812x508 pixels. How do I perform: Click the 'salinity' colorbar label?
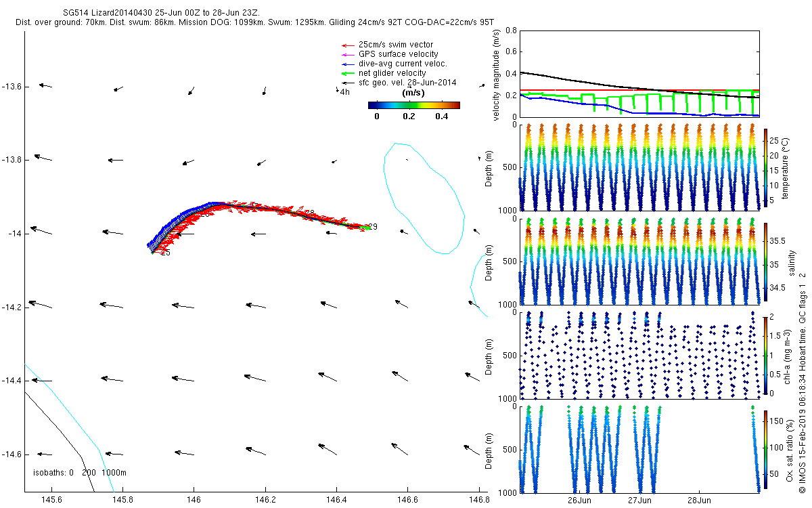tap(792, 262)
